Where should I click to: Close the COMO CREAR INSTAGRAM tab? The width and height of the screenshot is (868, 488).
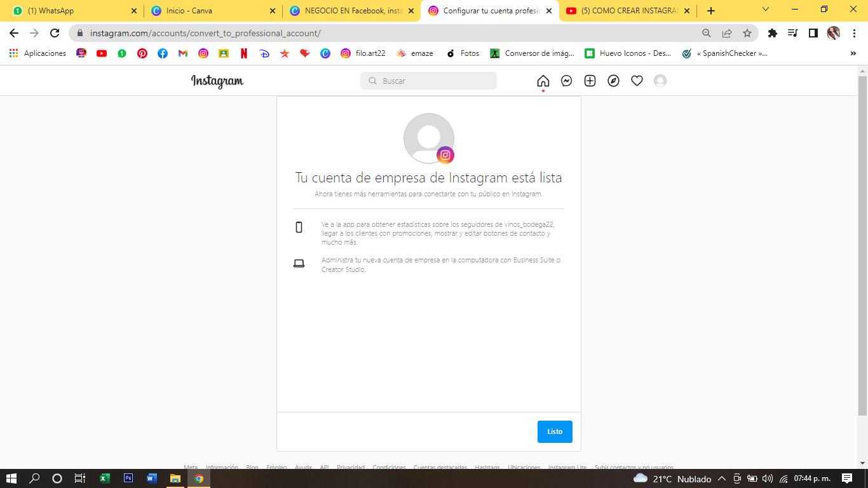pos(686,11)
